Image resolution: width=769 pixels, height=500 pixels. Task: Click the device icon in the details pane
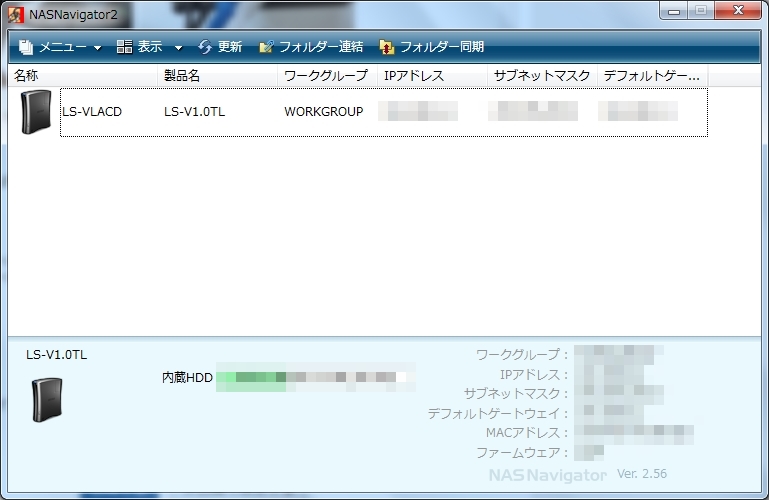(47, 400)
